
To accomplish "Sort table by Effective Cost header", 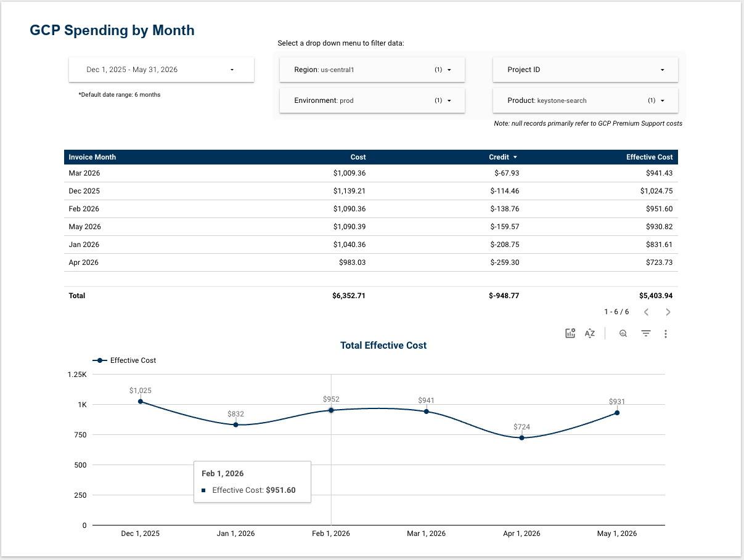I will [650, 157].
